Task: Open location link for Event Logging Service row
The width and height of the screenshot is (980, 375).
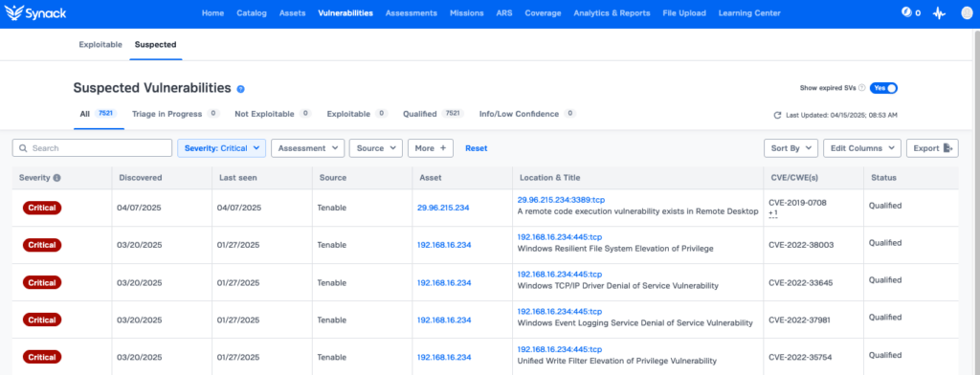Action: coord(559,312)
